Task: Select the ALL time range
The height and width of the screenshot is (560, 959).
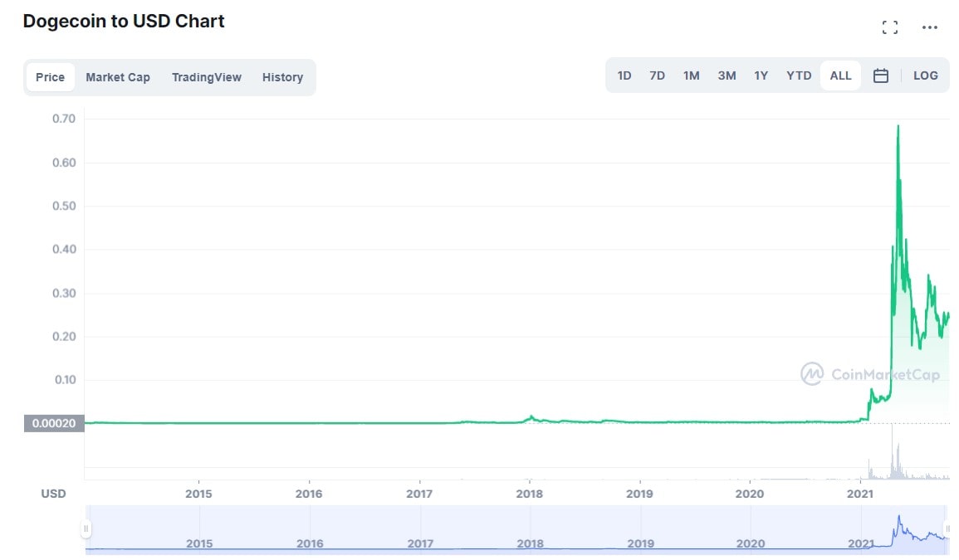Action: [840, 75]
